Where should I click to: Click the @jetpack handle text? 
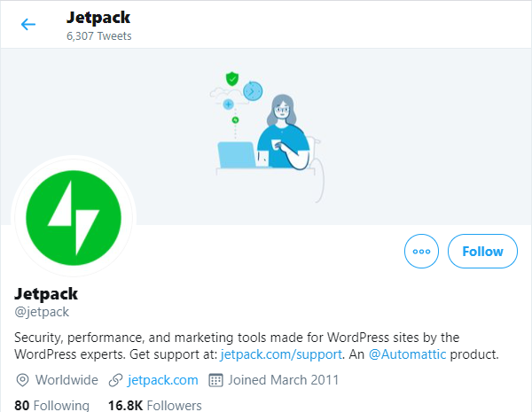[x=43, y=312]
